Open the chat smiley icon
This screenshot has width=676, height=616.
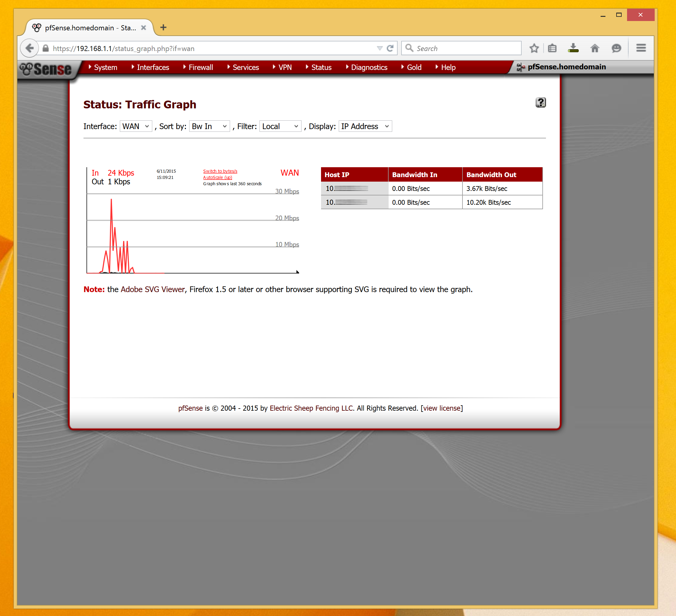[x=616, y=48]
